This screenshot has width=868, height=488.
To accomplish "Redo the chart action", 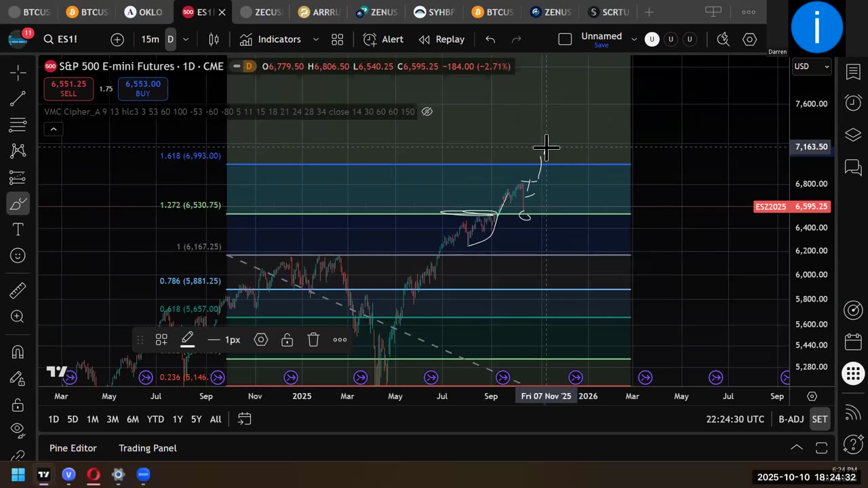I will pos(516,39).
